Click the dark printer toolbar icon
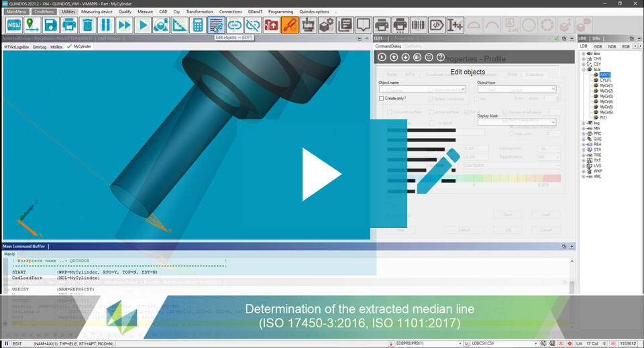Image resolution: width=644 pixels, height=348 pixels. 382,25
